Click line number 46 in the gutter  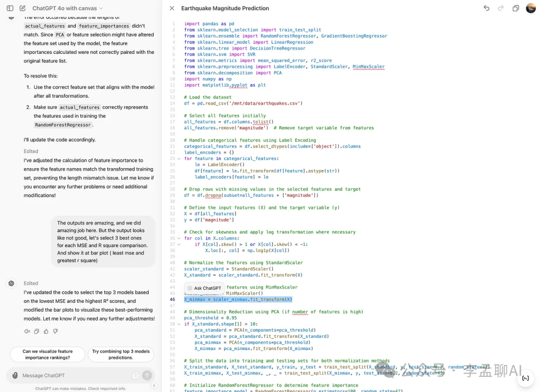point(172,300)
